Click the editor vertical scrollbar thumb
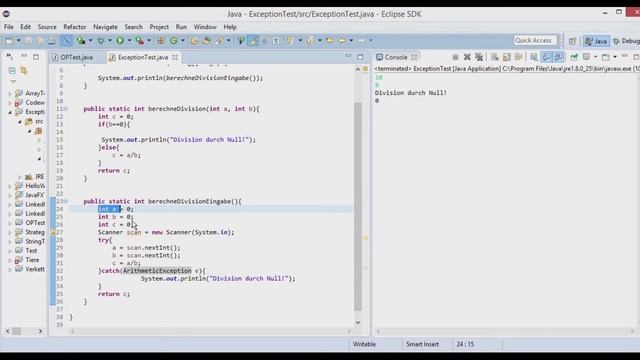This screenshot has width=640, height=360. coord(358,206)
